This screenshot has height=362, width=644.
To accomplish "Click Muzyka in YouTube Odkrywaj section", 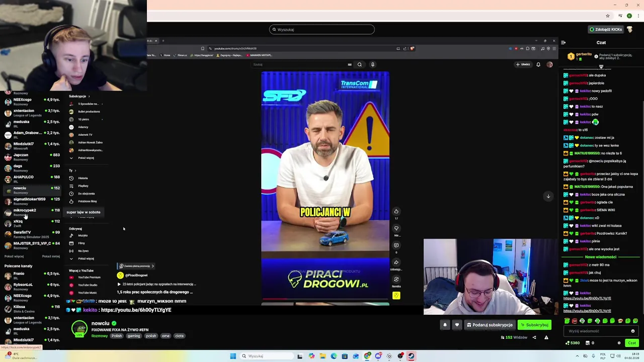I will click(x=83, y=235).
